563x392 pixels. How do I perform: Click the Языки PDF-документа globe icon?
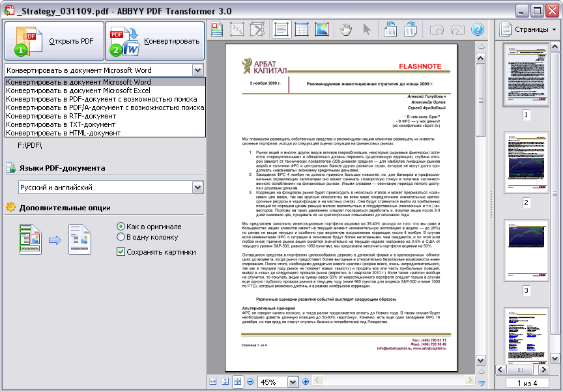click(x=11, y=167)
